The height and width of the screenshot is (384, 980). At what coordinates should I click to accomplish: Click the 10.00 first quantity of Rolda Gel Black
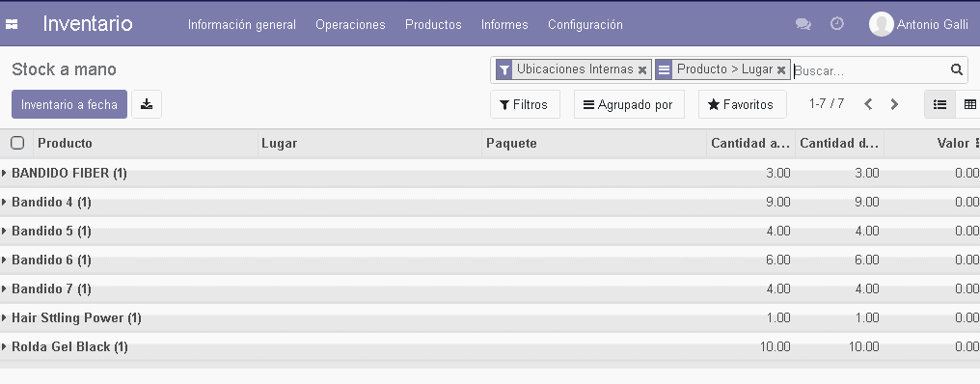[775, 346]
